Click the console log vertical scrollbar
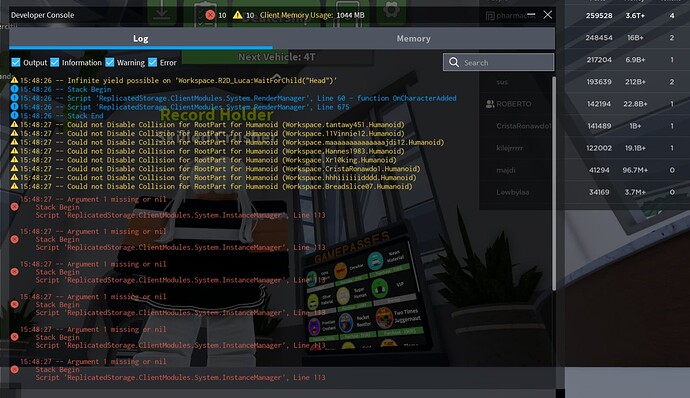This screenshot has width=690, height=398. click(x=554, y=183)
